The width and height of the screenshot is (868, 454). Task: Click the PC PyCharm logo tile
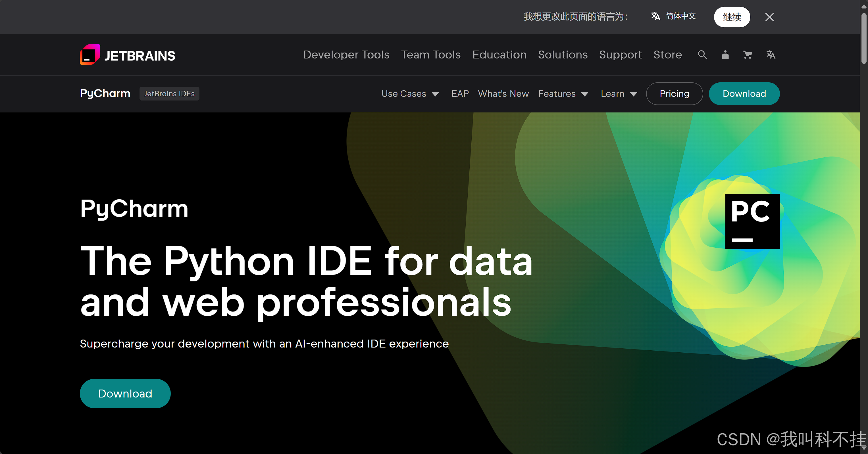tap(752, 221)
